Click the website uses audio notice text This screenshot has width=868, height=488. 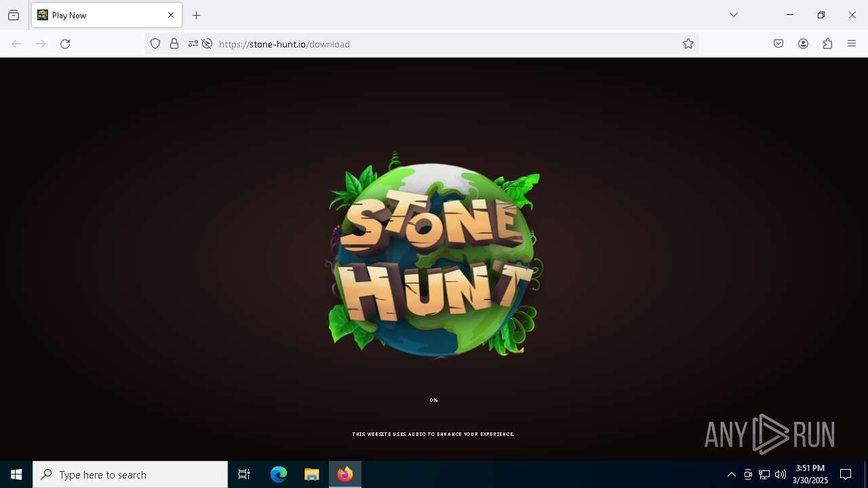coord(433,434)
